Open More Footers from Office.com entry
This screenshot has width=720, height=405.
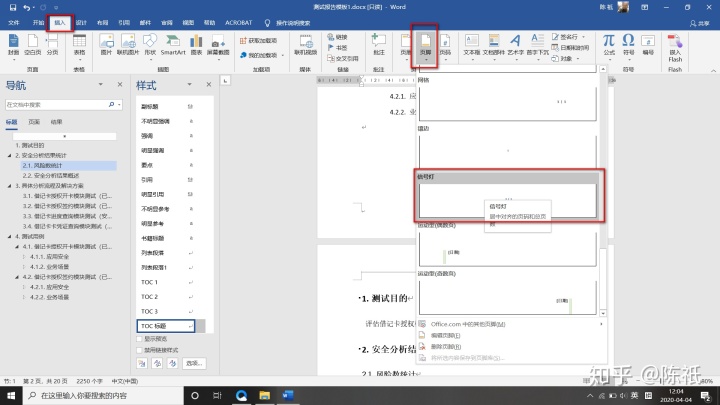468,324
